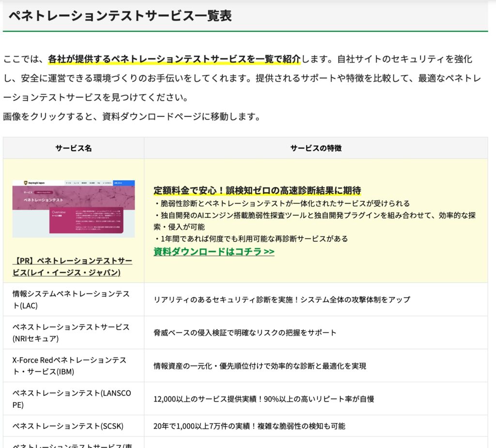Click the 20年で1,000以上7万件の実績 description
Viewport: 496px width, 448px height.
(x=249, y=426)
